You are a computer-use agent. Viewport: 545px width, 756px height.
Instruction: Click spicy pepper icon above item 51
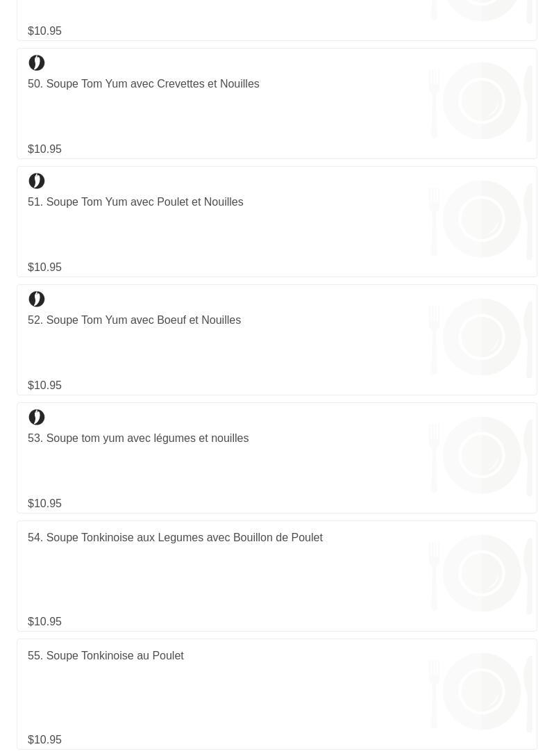37,181
